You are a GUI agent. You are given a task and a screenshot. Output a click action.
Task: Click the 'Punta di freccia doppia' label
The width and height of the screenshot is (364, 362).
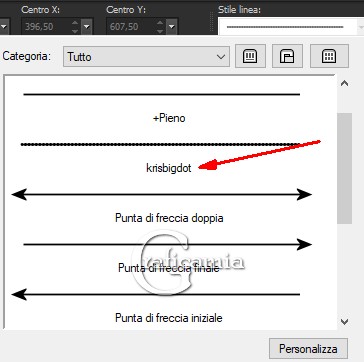169,218
